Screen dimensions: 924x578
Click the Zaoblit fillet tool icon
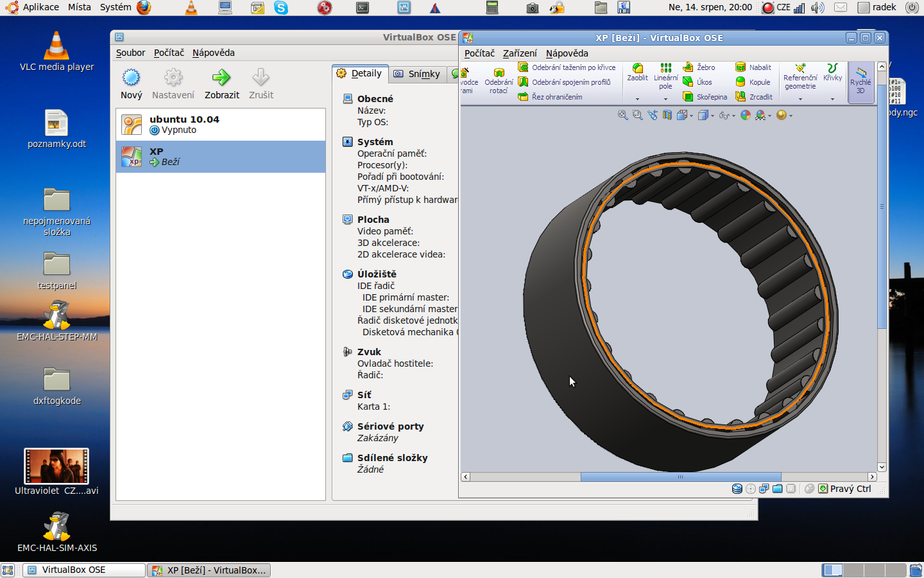[x=637, y=69]
